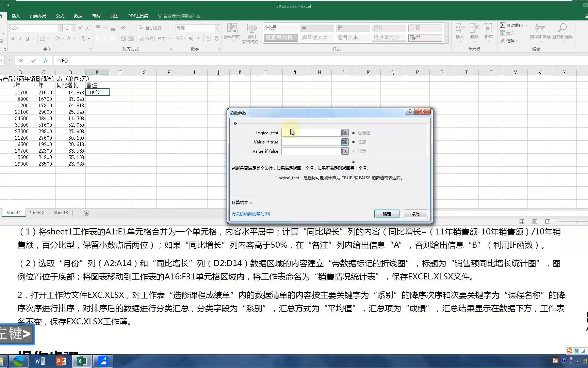Click 取消 in function arguments dialog
The image size is (588, 368).
[x=415, y=214]
